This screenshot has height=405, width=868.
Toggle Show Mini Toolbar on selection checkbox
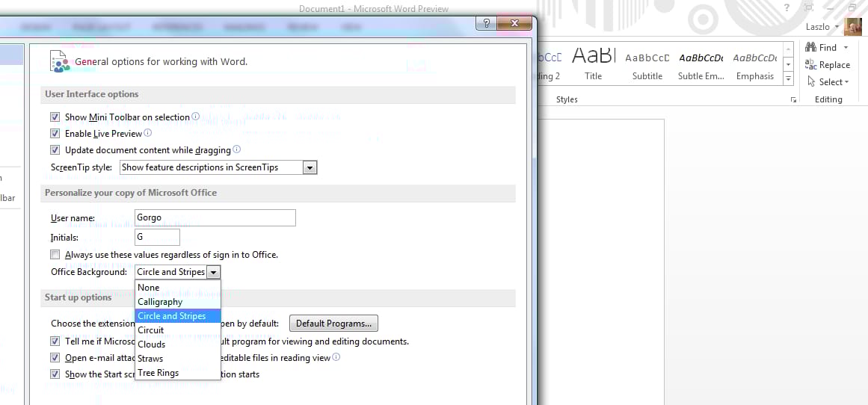[x=55, y=117]
